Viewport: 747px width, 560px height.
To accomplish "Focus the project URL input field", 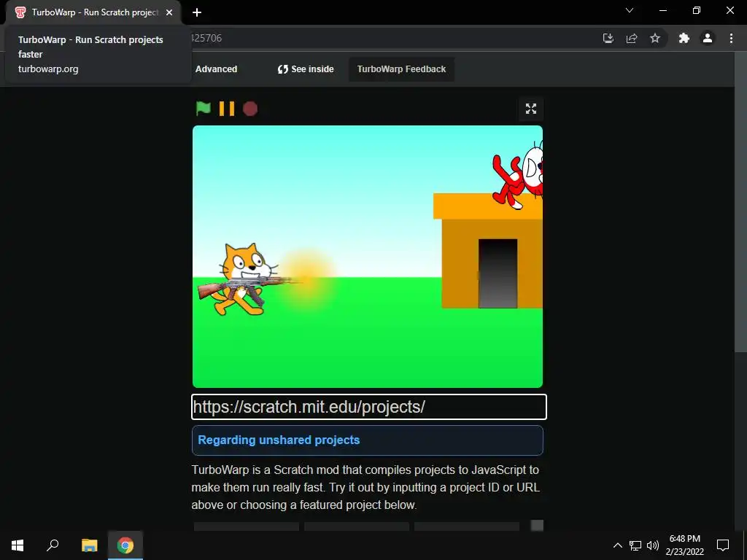I will click(x=368, y=407).
